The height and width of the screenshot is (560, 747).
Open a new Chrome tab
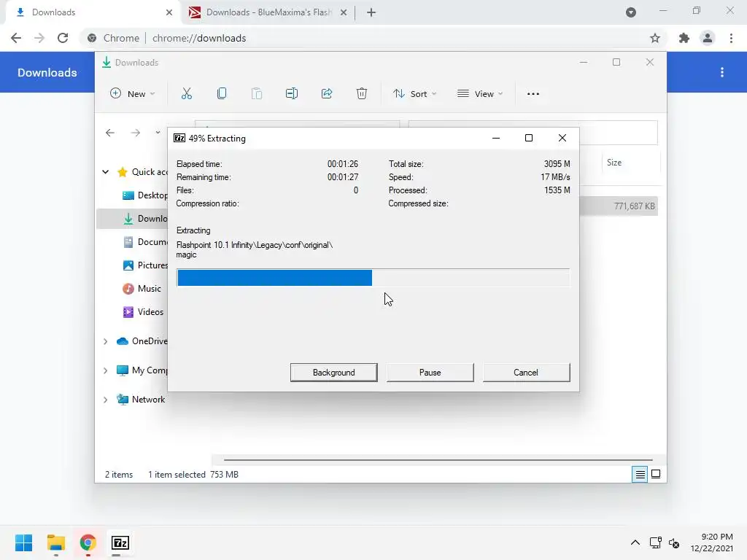coord(371,12)
